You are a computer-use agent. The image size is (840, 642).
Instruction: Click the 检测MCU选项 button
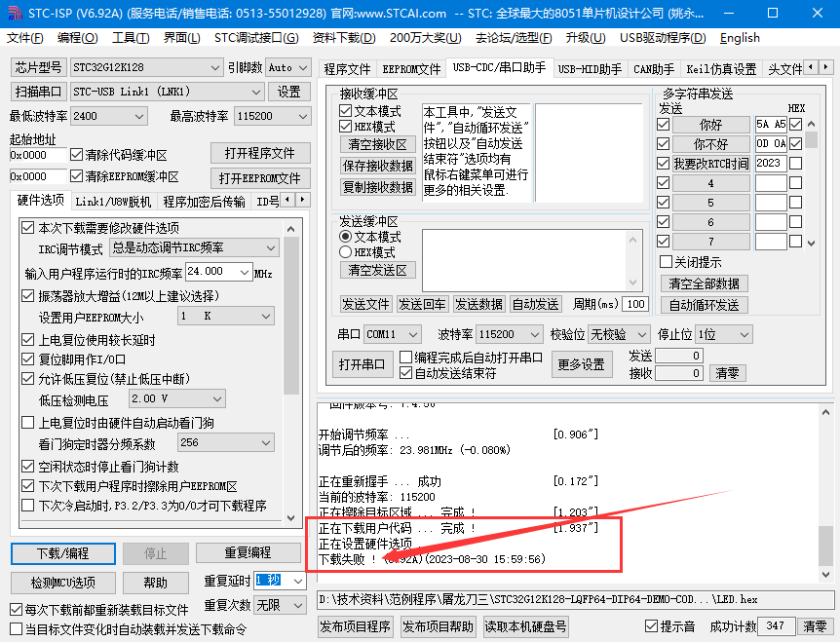tap(62, 583)
